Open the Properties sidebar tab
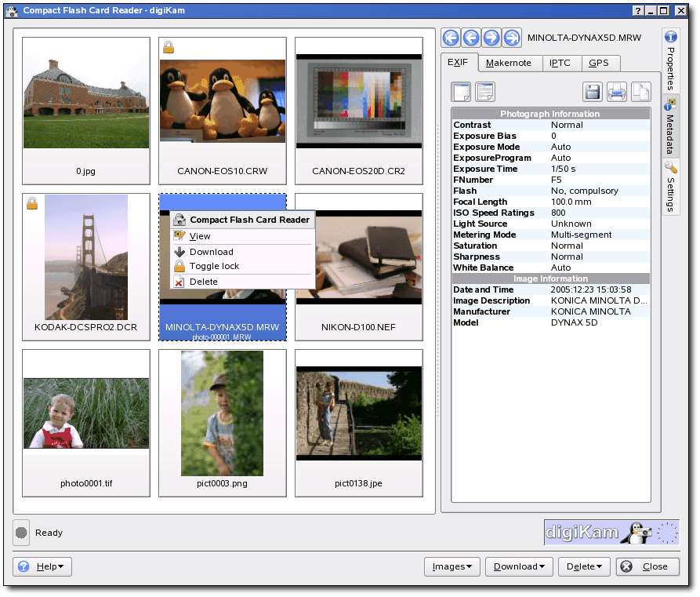Screen dimensions: 700x597 point(670,60)
